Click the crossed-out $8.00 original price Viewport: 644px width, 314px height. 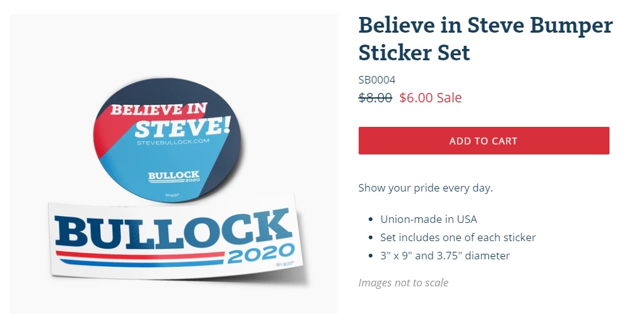[376, 97]
